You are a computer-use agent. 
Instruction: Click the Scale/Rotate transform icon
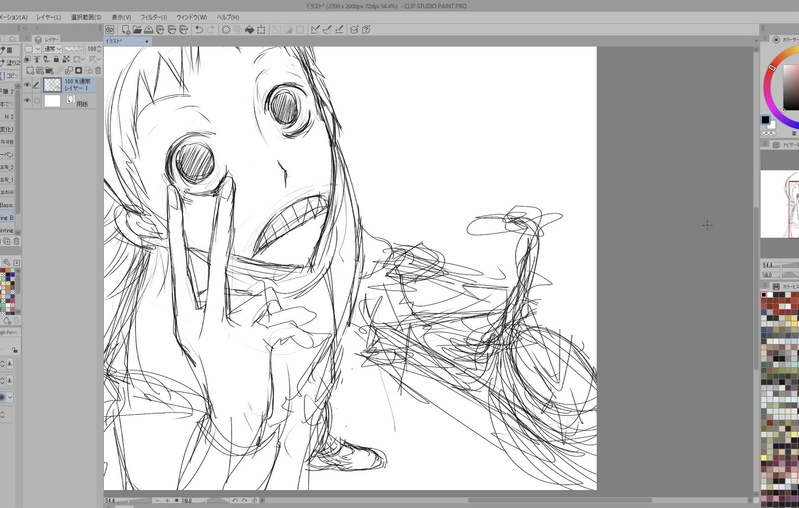coord(261,30)
